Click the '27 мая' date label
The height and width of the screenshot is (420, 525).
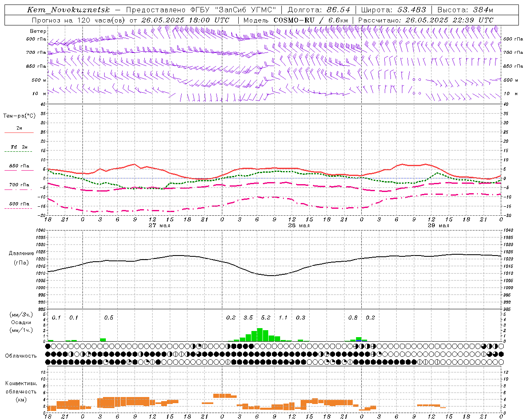(160, 226)
